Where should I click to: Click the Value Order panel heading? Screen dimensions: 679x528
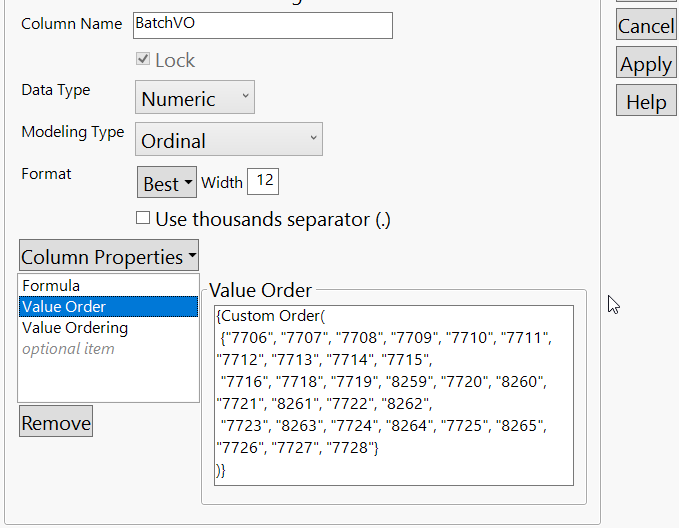[x=260, y=291]
